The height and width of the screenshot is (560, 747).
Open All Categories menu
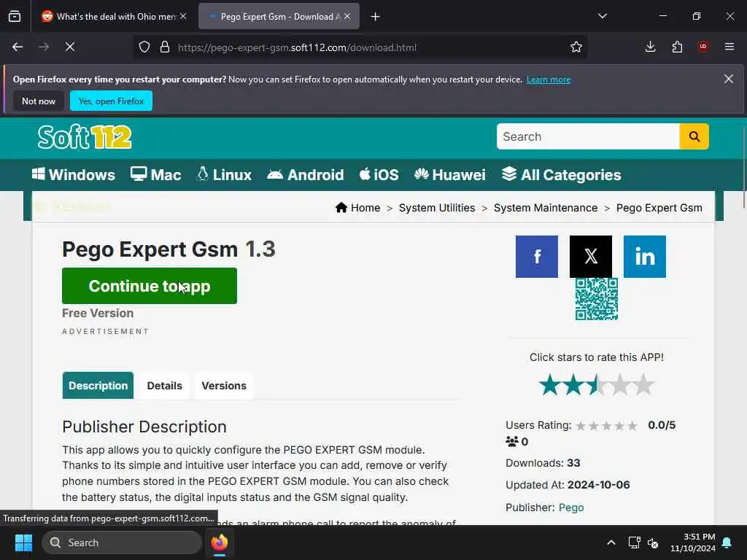[x=561, y=175]
